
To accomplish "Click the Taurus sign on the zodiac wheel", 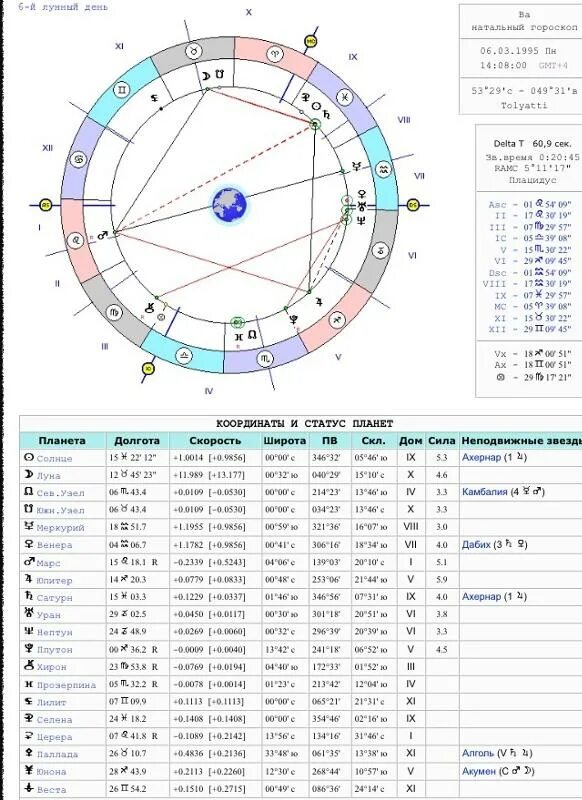I will [194, 51].
